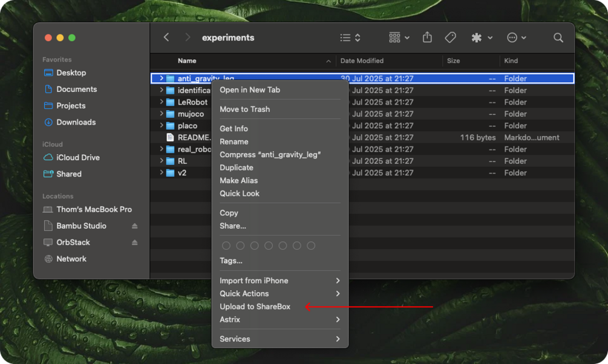Expand the mujoco folder disclosure triangle
The height and width of the screenshot is (364, 608).
click(162, 114)
